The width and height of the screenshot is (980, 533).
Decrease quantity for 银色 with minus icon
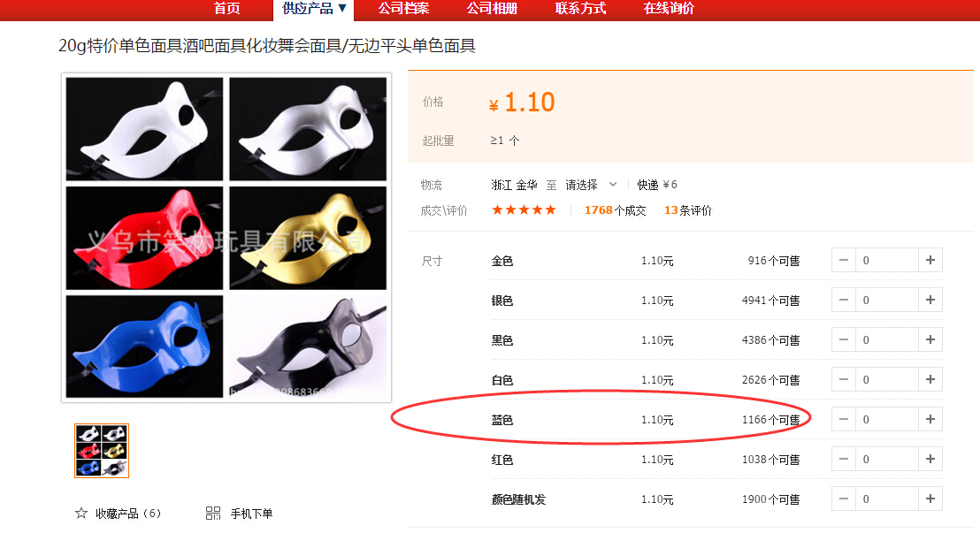point(843,300)
